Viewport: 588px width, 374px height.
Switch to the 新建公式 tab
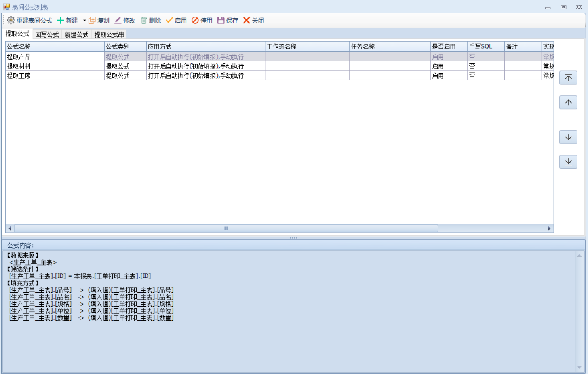click(76, 34)
